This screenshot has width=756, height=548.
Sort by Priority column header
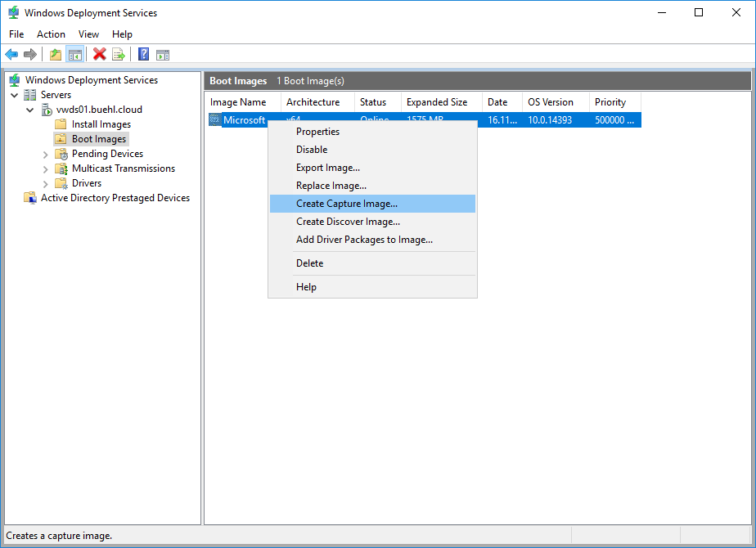click(x=615, y=102)
